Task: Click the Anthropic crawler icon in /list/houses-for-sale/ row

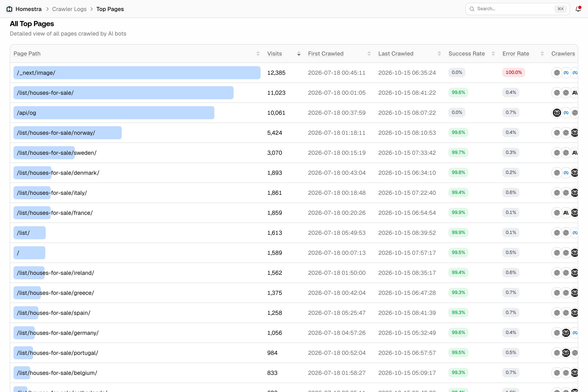Action: point(575,93)
